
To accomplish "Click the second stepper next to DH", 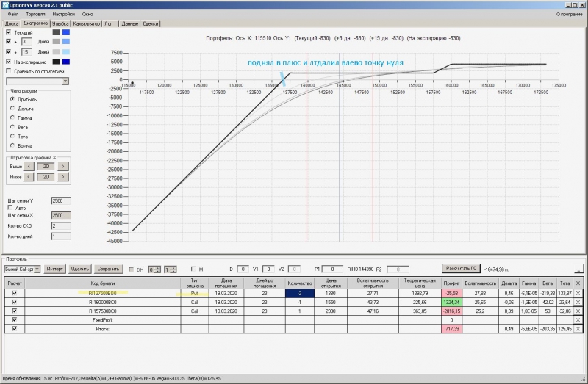I will (x=171, y=269).
